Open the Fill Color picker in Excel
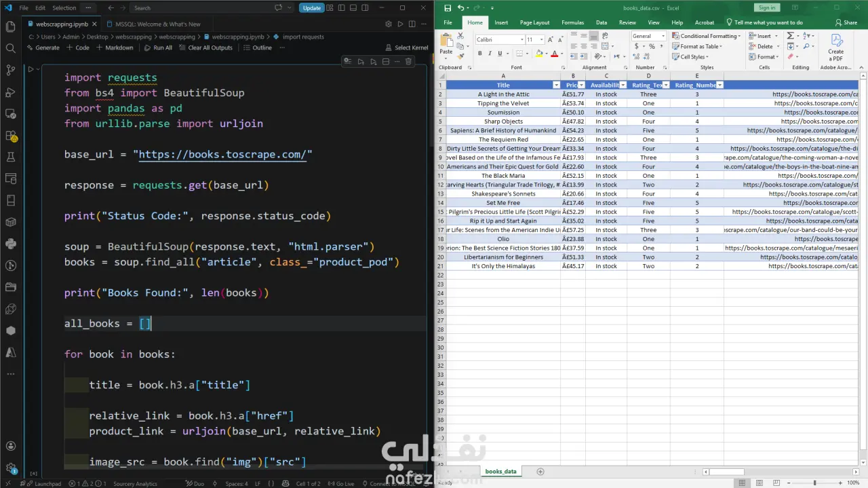Image resolution: width=868 pixels, height=488 pixels. pos(539,54)
